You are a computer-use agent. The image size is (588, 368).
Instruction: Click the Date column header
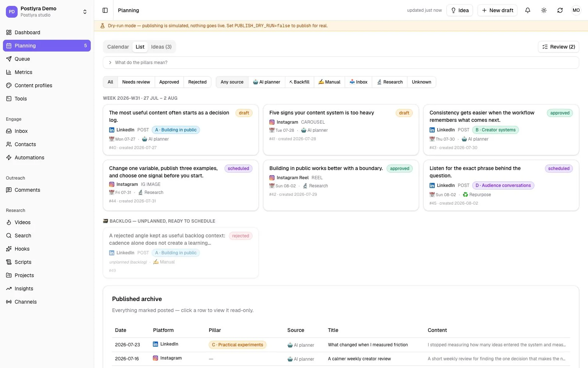[121, 330]
